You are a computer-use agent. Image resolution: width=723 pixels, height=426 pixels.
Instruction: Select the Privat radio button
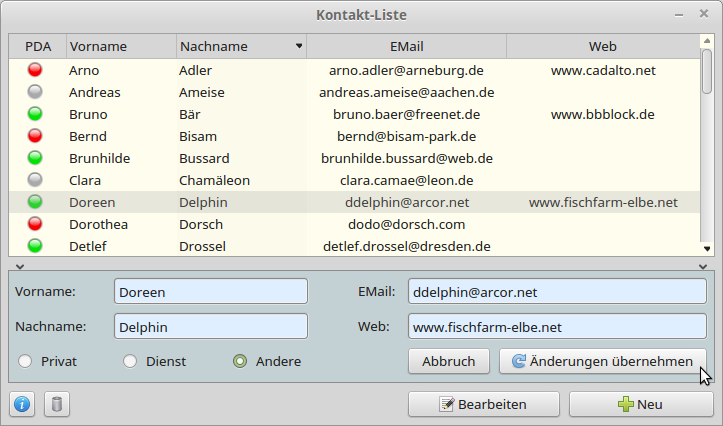(x=25, y=361)
